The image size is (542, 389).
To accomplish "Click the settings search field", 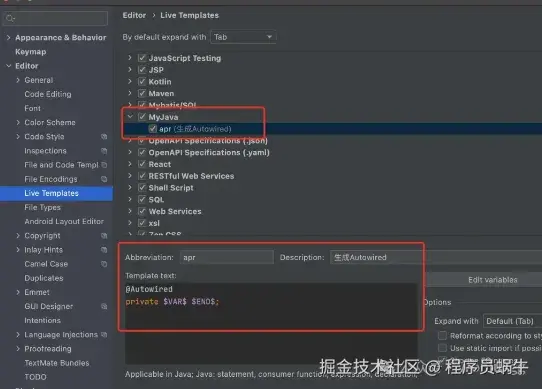I will [x=55, y=18].
